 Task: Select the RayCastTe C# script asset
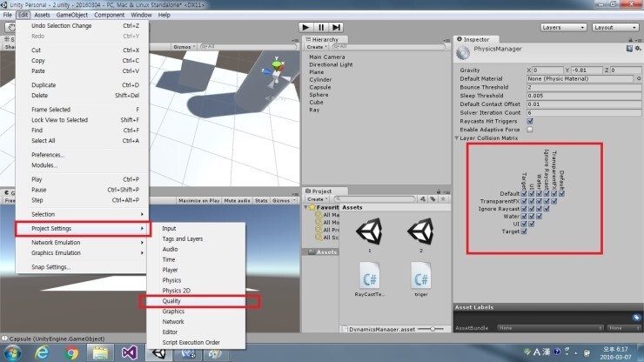click(x=369, y=275)
